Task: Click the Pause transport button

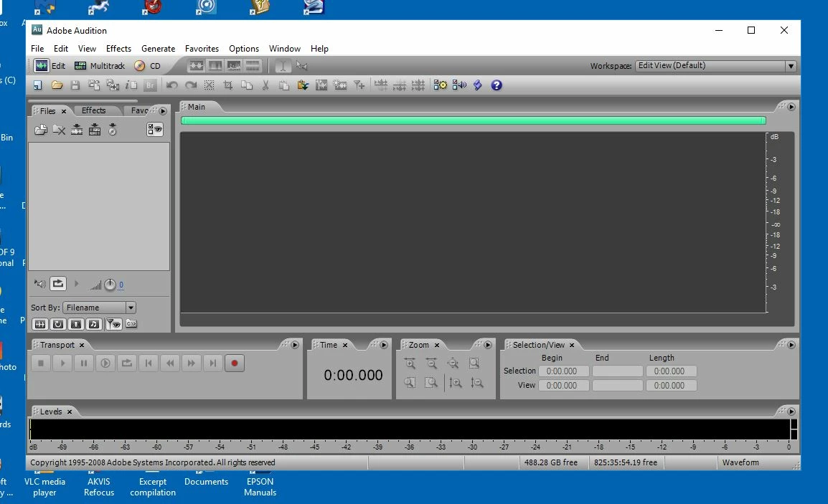Action: click(83, 363)
